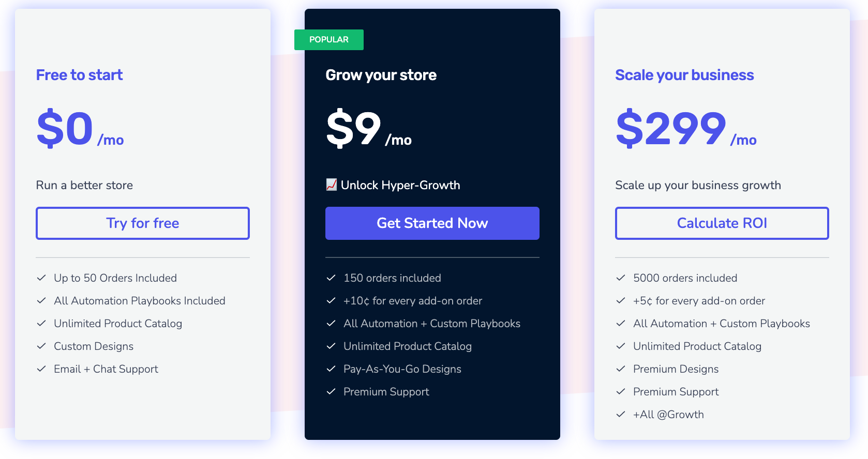Click checkmark next to 150 orders included
Image resolution: width=868 pixels, height=459 pixels.
coord(331,278)
